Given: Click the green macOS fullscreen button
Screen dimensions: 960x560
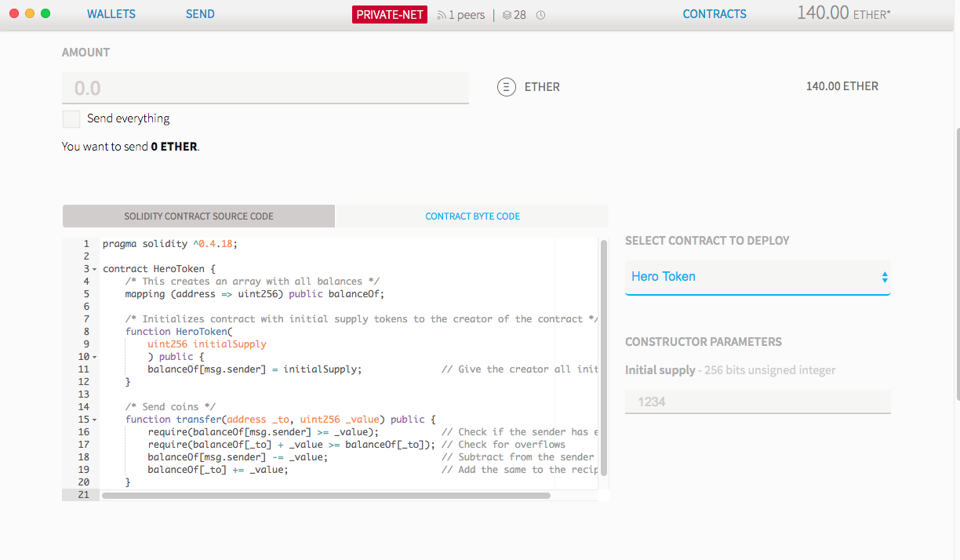Looking at the screenshot, I should (45, 13).
